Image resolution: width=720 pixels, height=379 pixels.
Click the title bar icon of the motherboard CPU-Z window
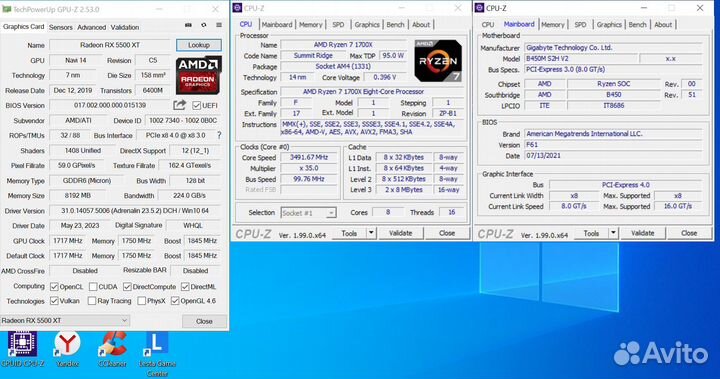(x=479, y=8)
